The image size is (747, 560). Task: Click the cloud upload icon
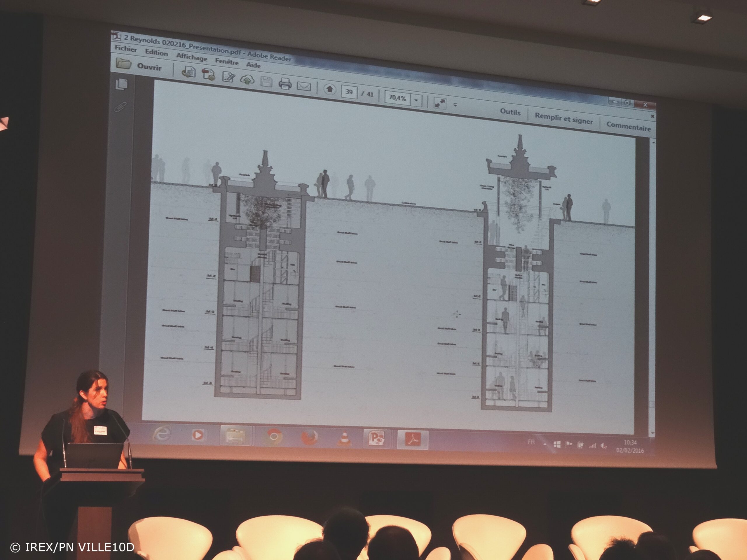(247, 80)
